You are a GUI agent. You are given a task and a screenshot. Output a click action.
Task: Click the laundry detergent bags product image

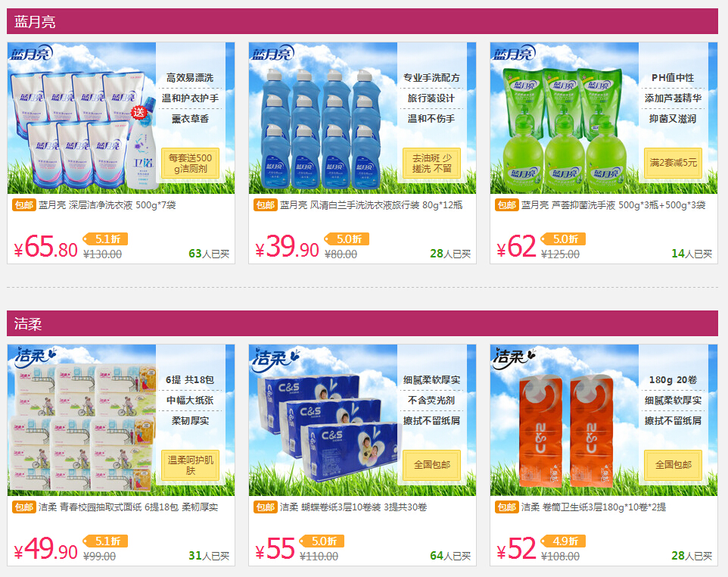(121, 118)
